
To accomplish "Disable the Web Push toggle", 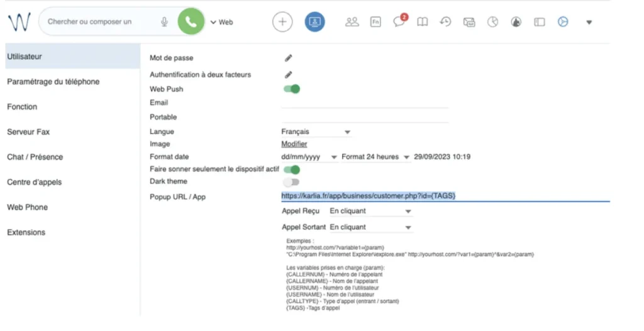I will tap(291, 89).
